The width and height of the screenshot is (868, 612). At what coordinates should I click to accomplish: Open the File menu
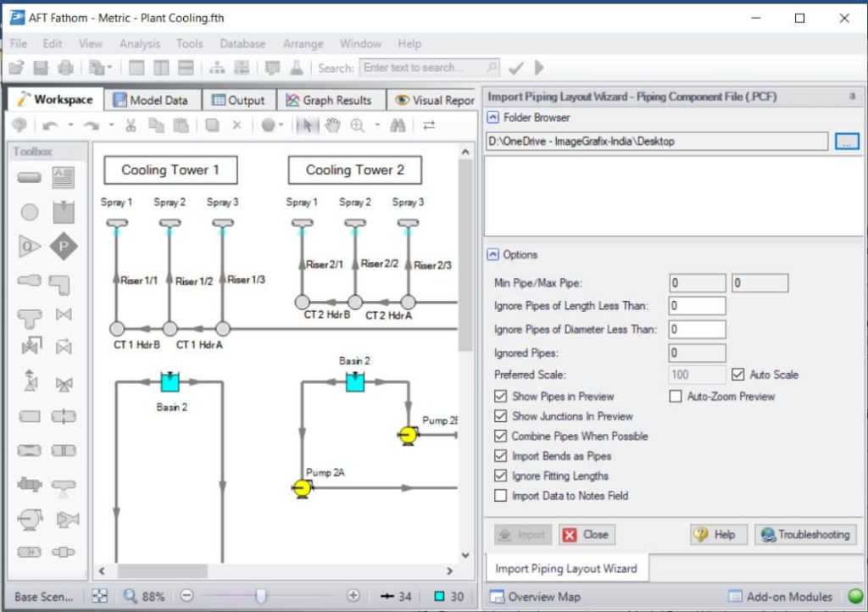pyautogui.click(x=19, y=44)
